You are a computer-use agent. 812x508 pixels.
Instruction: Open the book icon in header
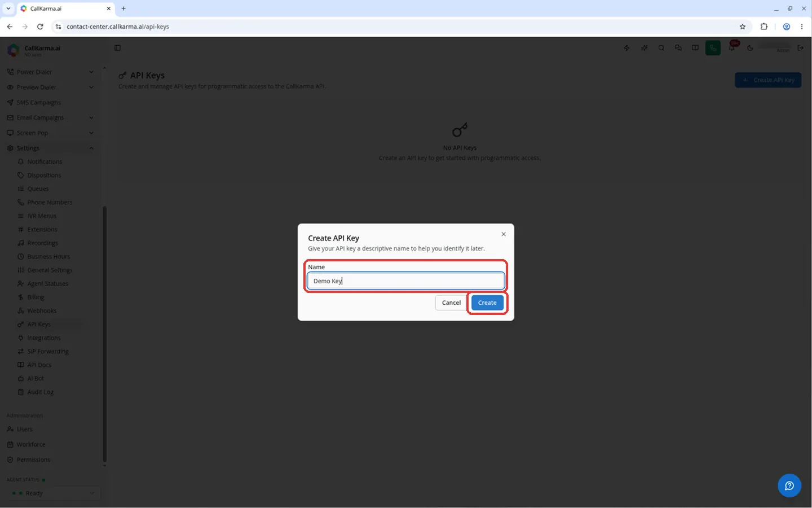(x=695, y=48)
